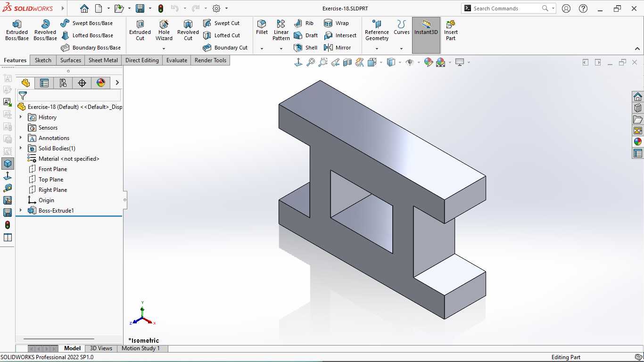This screenshot has width=644, height=362.
Task: Open the Curves tool
Action: coord(402,27)
